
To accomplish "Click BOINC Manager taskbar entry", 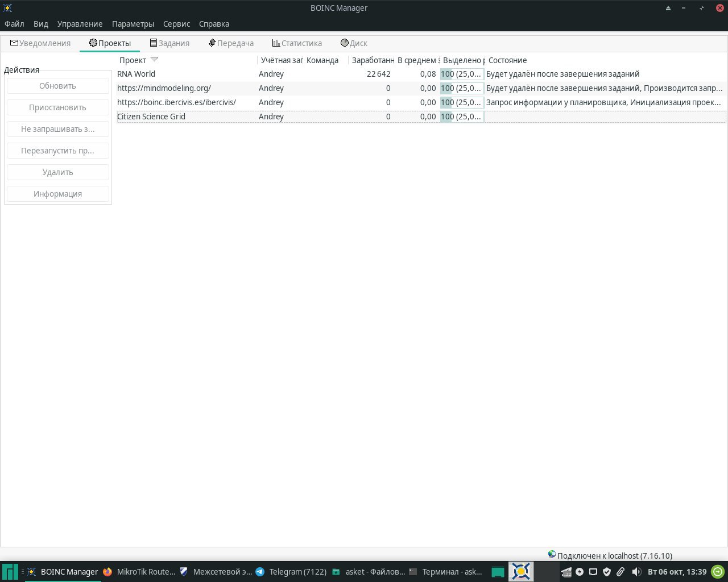I will (62, 572).
